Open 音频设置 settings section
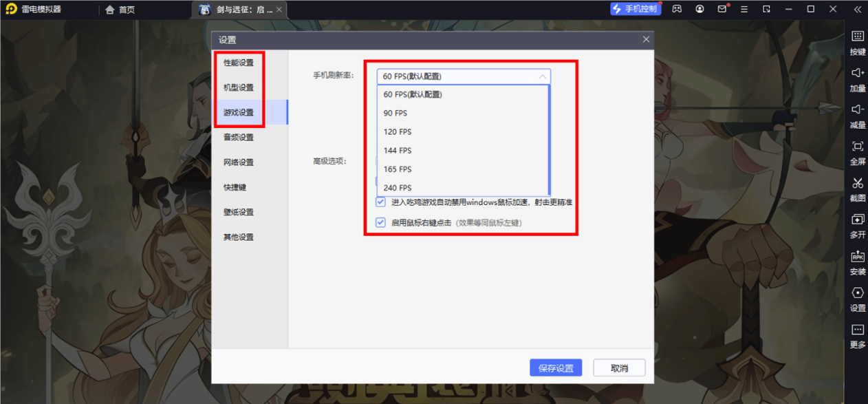868x404 pixels. pos(239,137)
